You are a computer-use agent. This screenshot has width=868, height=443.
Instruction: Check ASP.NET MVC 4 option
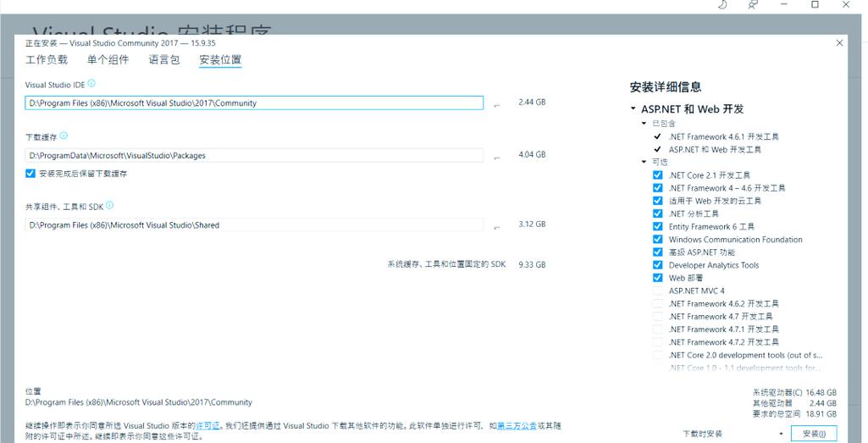tap(658, 291)
